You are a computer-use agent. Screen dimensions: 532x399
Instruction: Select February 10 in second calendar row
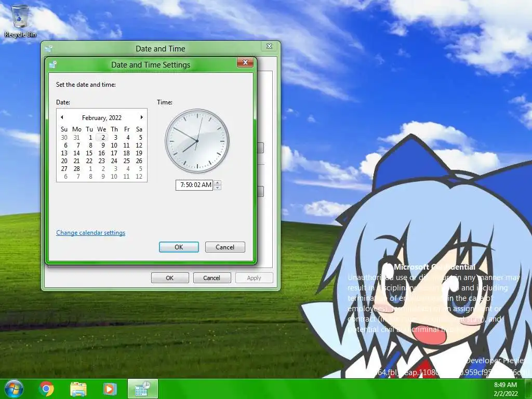tap(114, 145)
